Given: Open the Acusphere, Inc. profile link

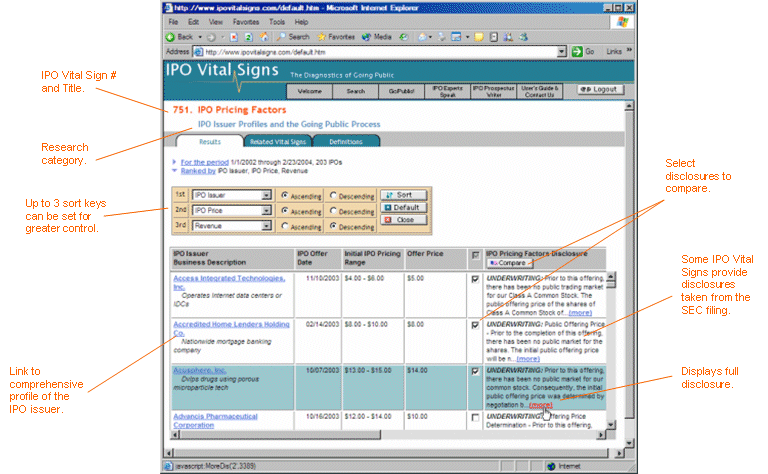Looking at the screenshot, I should coord(200,371).
